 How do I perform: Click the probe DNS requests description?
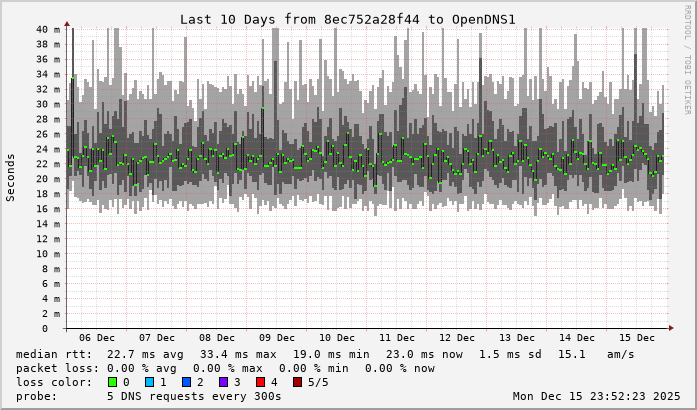149,396
